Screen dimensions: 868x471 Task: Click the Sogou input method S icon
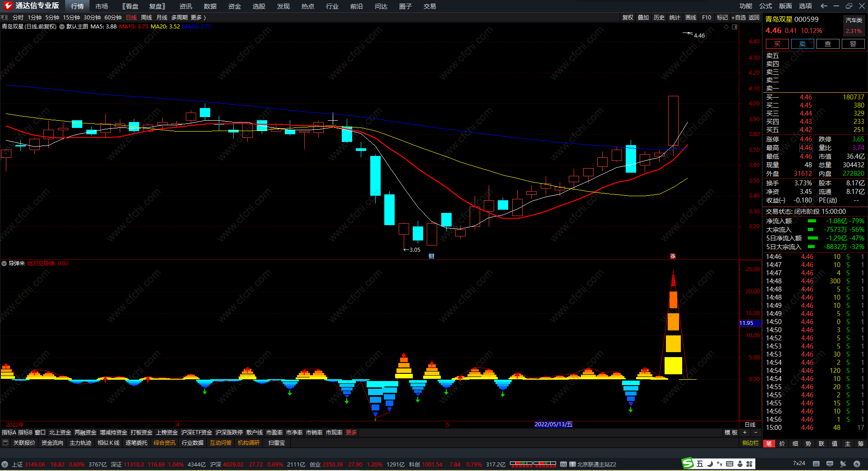tap(688, 463)
